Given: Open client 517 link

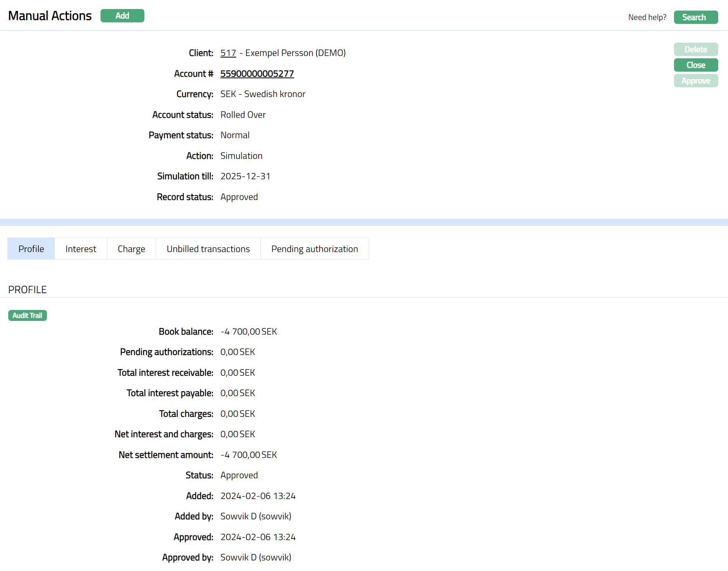Looking at the screenshot, I should click(228, 53).
